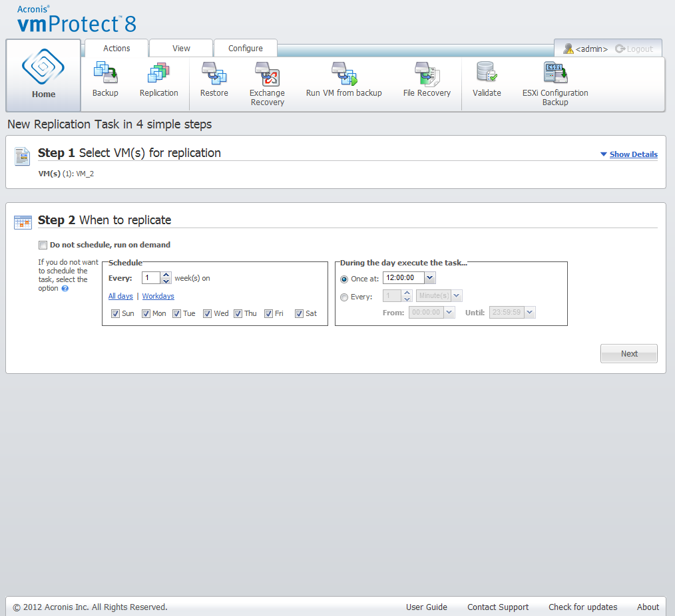Screen dimensions: 675x616
Task: Go to the Home button
Action: tap(44, 75)
